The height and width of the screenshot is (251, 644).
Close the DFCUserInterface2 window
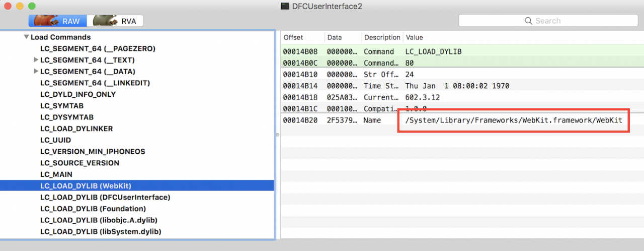click(x=8, y=6)
